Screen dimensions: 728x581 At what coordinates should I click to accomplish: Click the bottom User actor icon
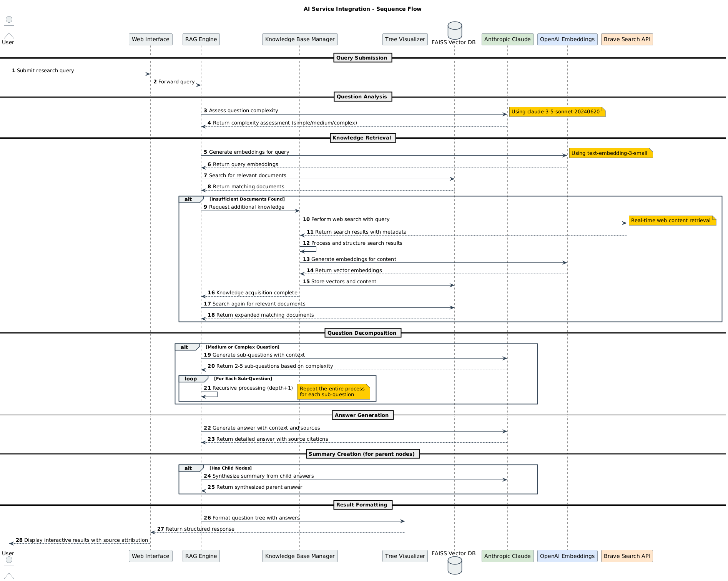pos(8,569)
